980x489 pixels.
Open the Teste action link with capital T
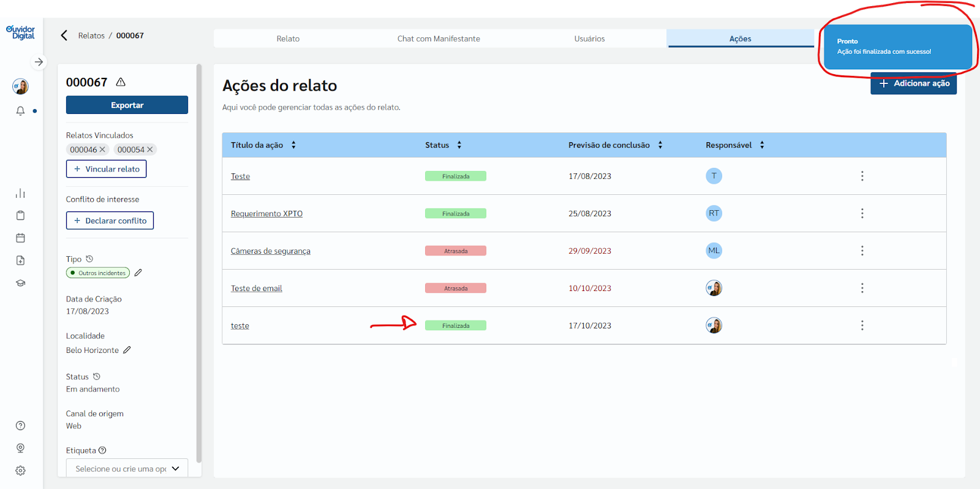coord(240,176)
